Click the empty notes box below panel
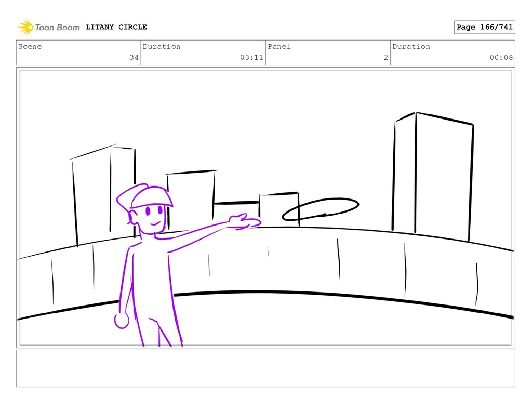Screen dimensions: 532x411 [265, 368]
